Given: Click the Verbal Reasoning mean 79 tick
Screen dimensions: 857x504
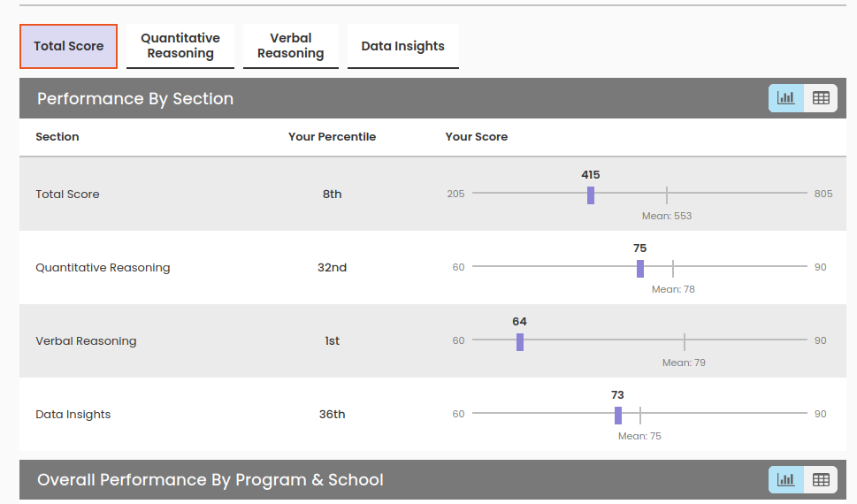Looking at the screenshot, I should coord(685,342).
